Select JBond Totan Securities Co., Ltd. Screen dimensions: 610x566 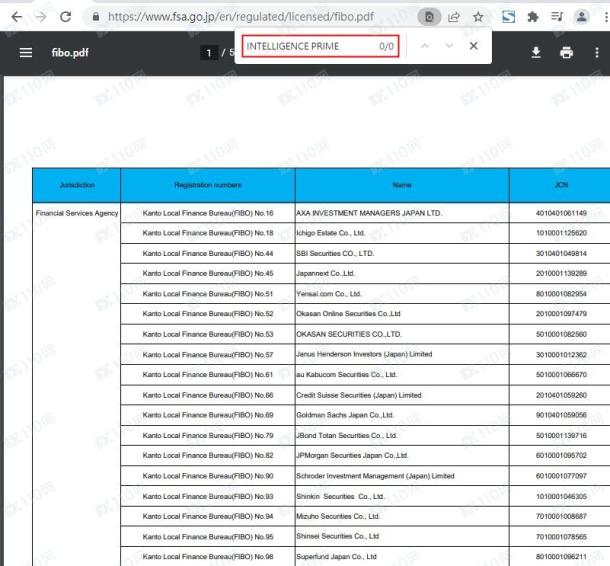tap(347, 435)
